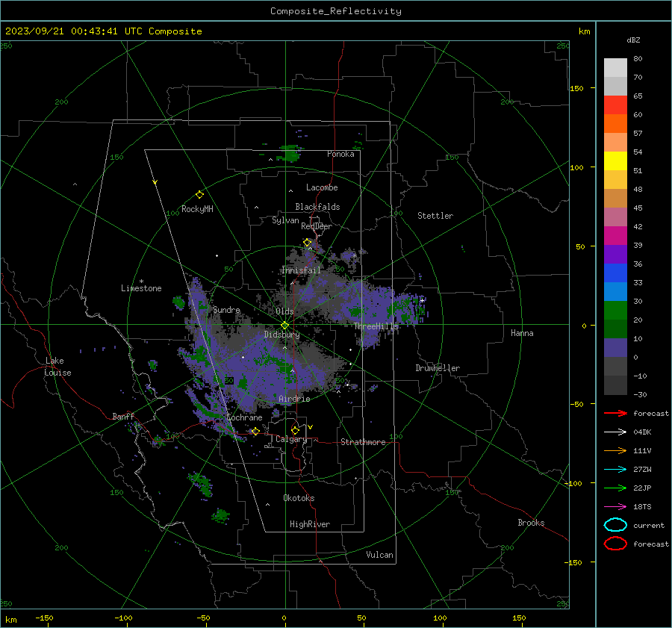The width and height of the screenshot is (672, 628).
Task: Click the Limestone label
Action: pos(141,288)
